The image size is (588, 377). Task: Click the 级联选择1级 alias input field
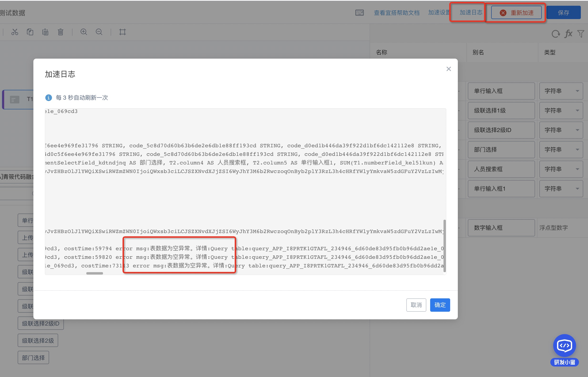click(501, 111)
